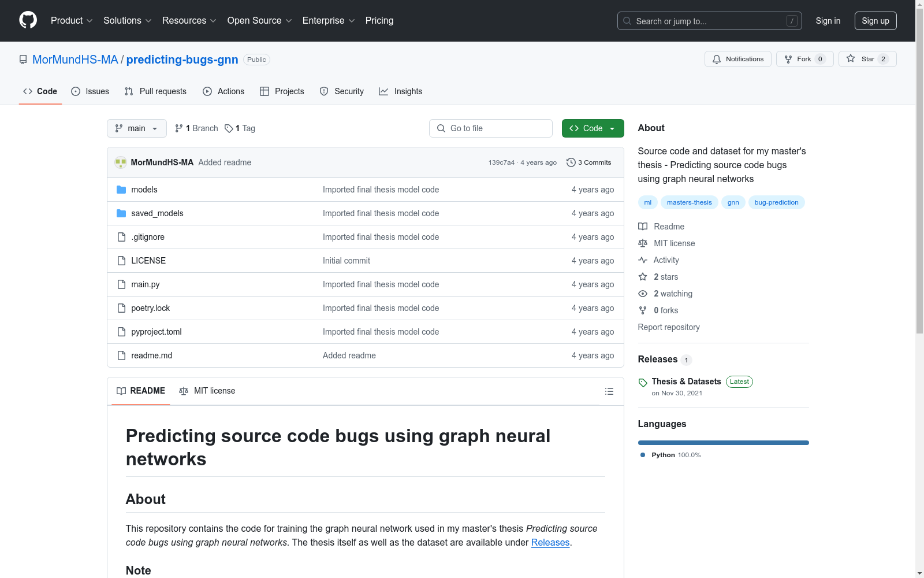Expand the Open Source menu
This screenshot has width=924, height=578.
point(260,21)
